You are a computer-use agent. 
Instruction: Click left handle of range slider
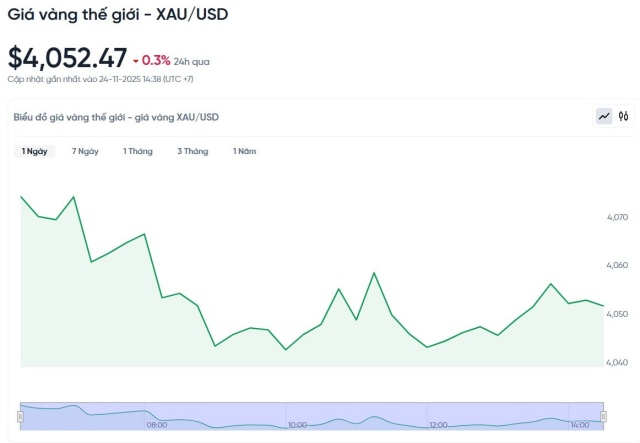pos(20,415)
